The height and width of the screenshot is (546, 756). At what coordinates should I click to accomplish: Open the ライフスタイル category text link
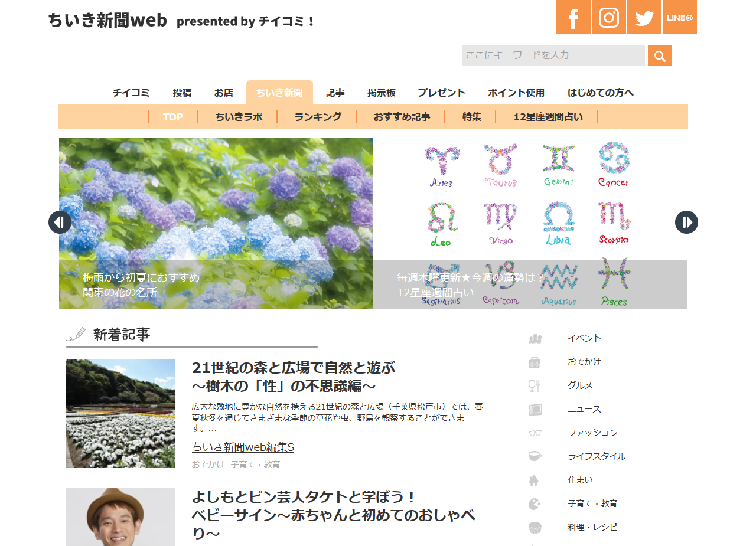597,456
